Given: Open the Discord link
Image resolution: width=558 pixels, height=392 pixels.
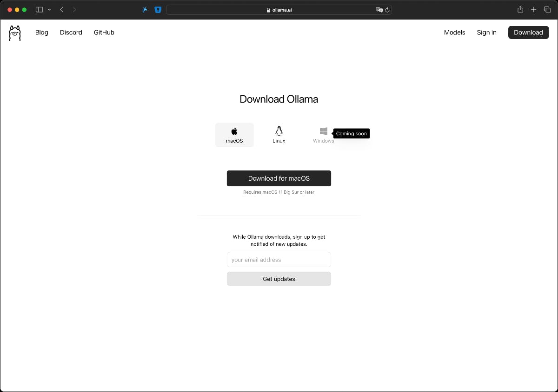Looking at the screenshot, I should 71,33.
